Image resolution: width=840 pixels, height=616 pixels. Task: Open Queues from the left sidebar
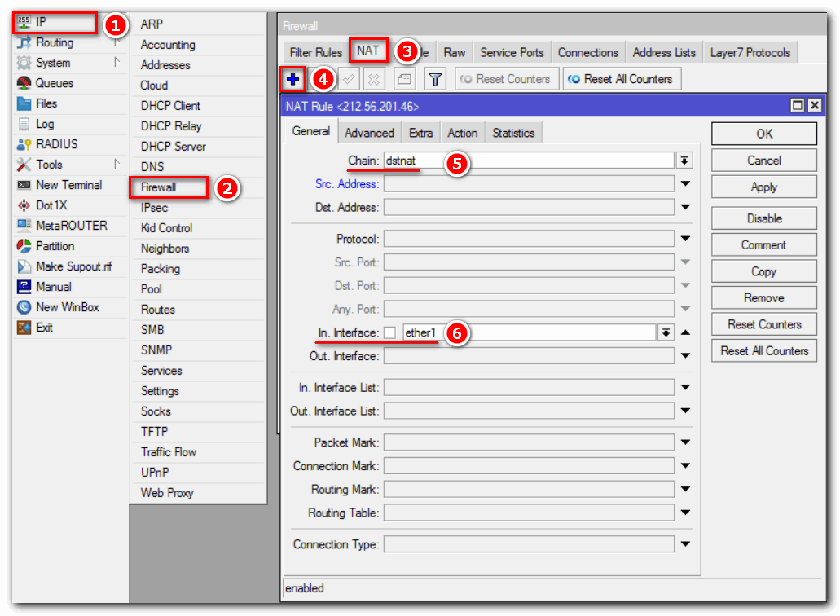(x=54, y=83)
